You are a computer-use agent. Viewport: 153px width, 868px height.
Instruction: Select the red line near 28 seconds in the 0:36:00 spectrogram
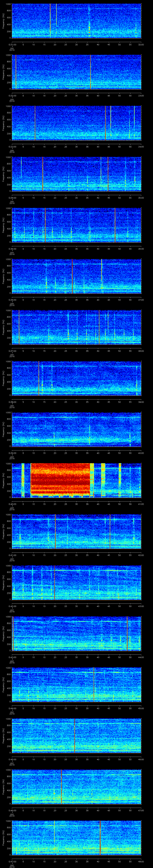point(72,276)
